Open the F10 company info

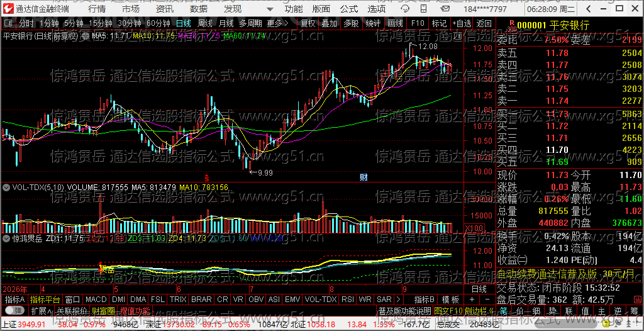tap(418, 23)
